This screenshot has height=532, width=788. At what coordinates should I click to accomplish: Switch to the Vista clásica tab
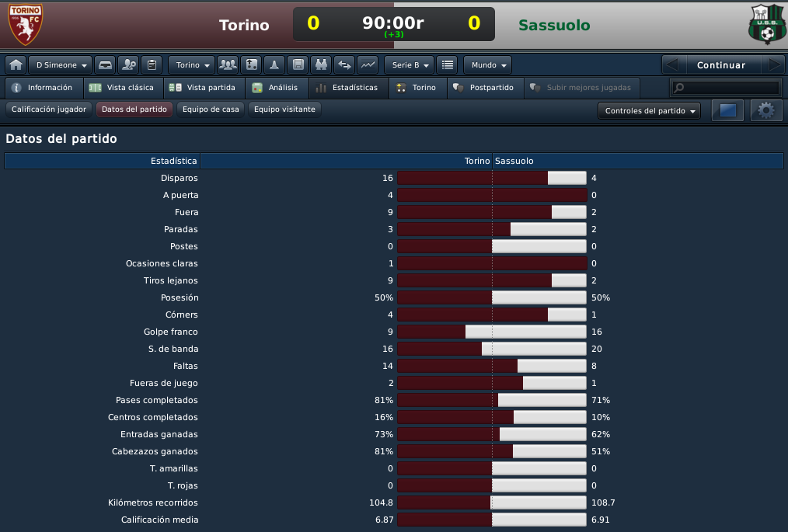[123, 88]
